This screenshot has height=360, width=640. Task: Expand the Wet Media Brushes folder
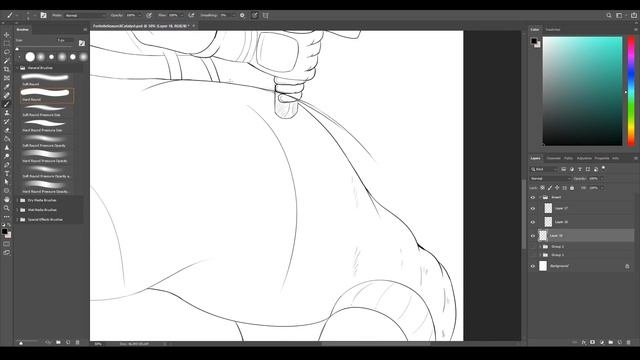[18, 210]
